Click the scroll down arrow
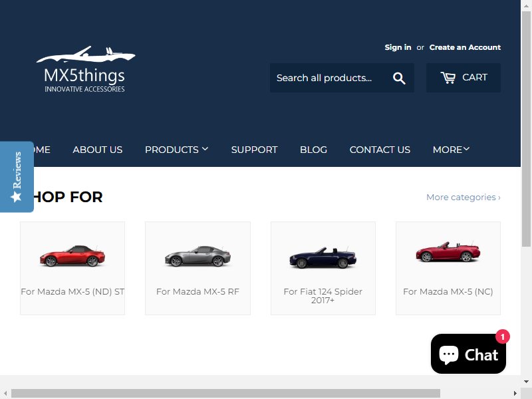532x399 pixels. coord(526,381)
